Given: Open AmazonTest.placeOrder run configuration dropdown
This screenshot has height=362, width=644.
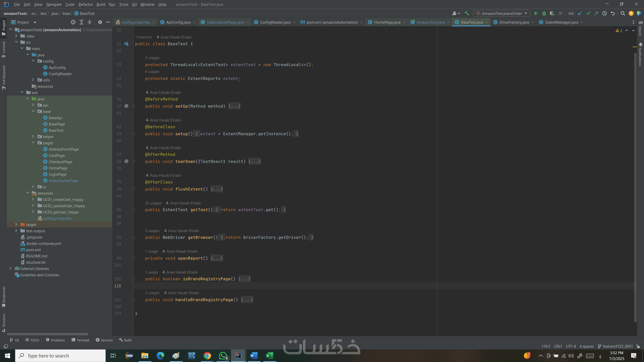Looking at the screenshot, I should [x=502, y=13].
